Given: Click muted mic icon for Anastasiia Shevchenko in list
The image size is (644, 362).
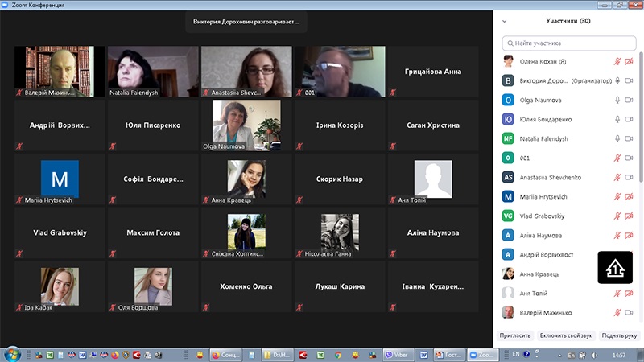Looking at the screenshot, I should click(x=617, y=177).
